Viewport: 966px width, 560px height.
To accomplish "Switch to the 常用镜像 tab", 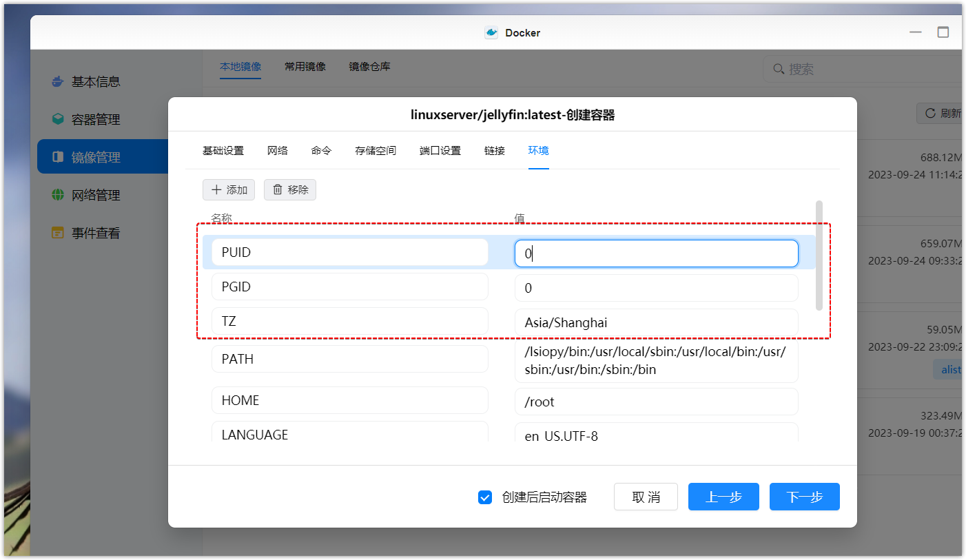I will coord(305,67).
